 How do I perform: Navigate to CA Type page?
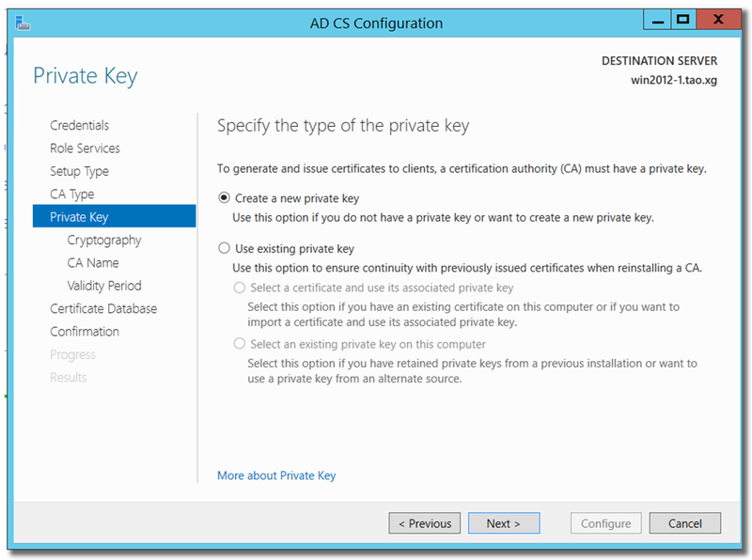pyautogui.click(x=72, y=194)
